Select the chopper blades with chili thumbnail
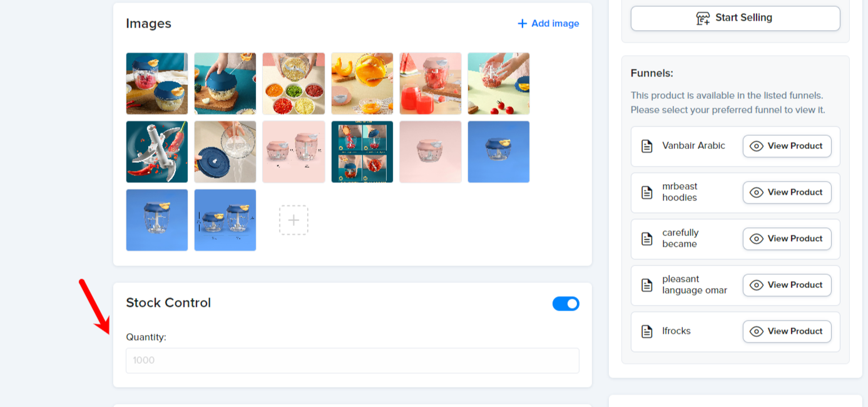 [157, 152]
